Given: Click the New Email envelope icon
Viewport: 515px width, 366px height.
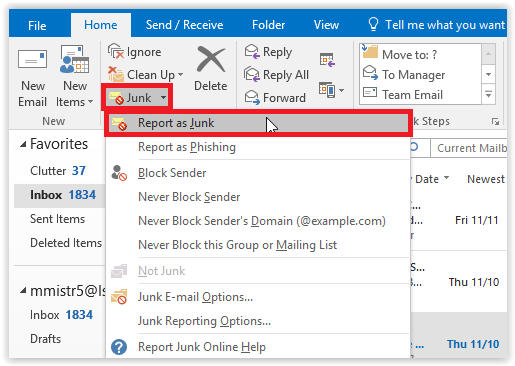Looking at the screenshot, I should click(x=32, y=59).
